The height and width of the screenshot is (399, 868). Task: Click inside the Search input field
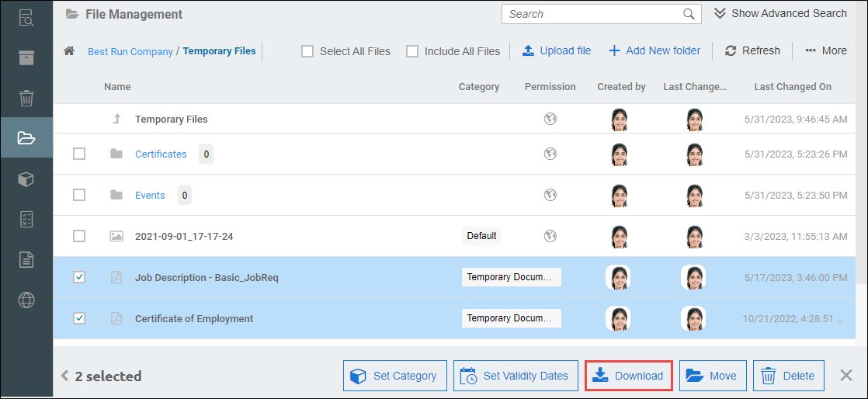(x=592, y=14)
